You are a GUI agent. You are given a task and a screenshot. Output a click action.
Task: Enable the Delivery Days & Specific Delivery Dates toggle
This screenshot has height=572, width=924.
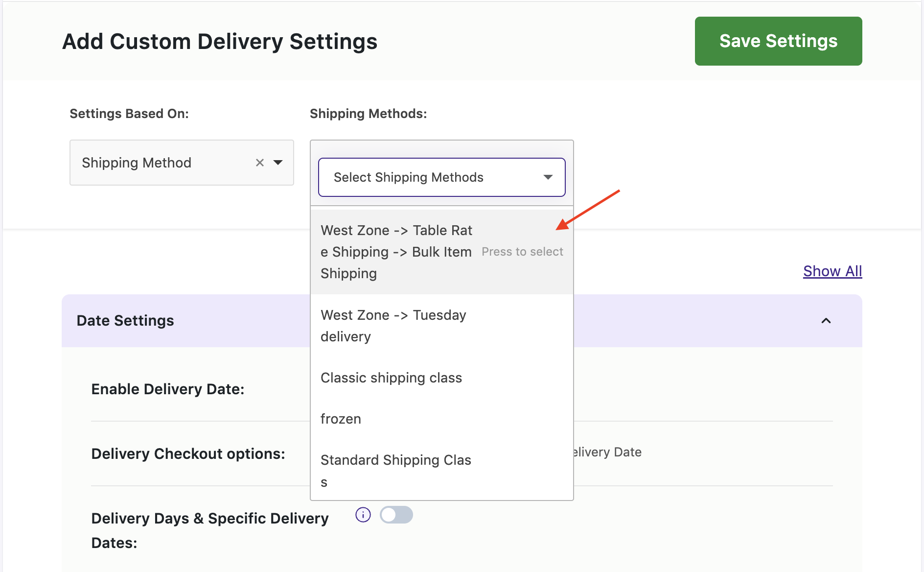(396, 515)
